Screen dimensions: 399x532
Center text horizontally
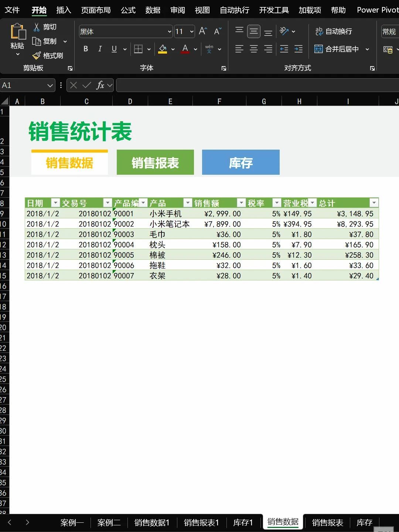pos(254,49)
